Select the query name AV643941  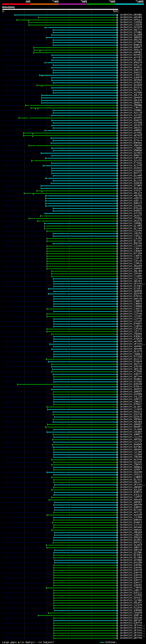[8, 7]
